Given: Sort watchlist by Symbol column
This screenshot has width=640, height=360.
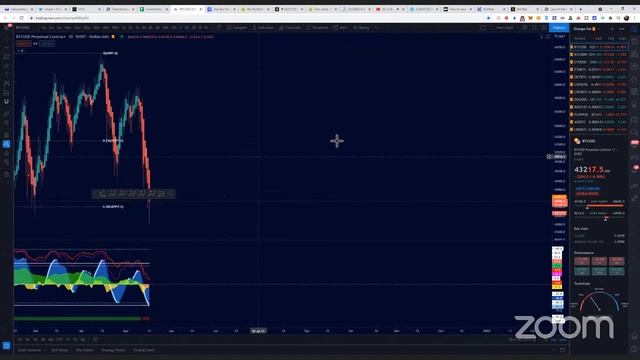Looking at the screenshot, I should coord(580,38).
